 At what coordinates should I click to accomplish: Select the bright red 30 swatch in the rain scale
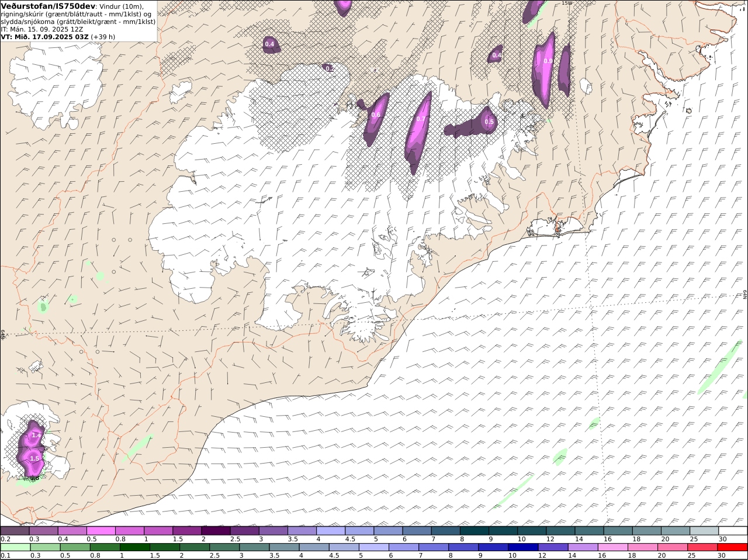coord(732,547)
